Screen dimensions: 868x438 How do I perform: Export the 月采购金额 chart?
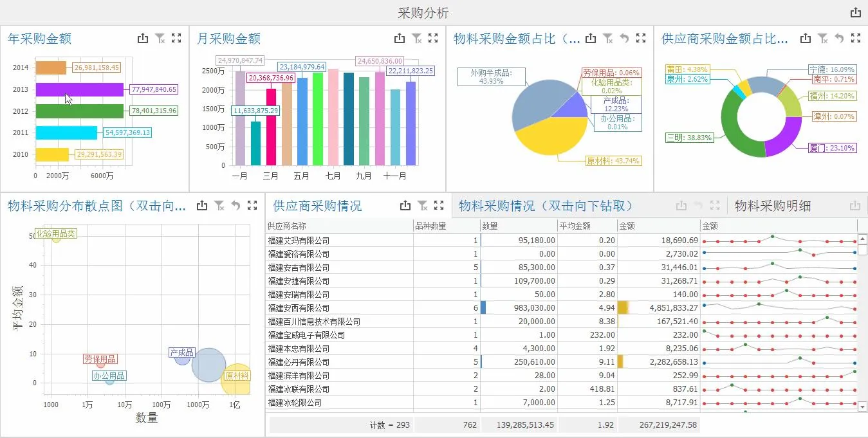click(400, 39)
